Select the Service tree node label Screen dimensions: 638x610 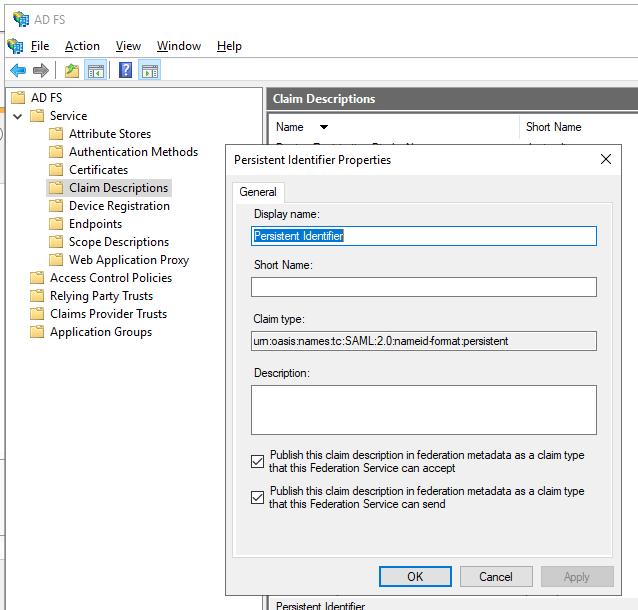click(x=68, y=116)
